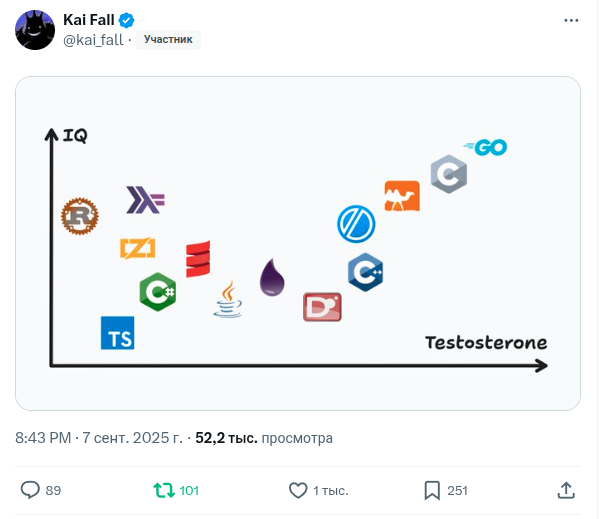Click the Go logo in chart
This screenshot has height=519, width=606.
coord(485,147)
